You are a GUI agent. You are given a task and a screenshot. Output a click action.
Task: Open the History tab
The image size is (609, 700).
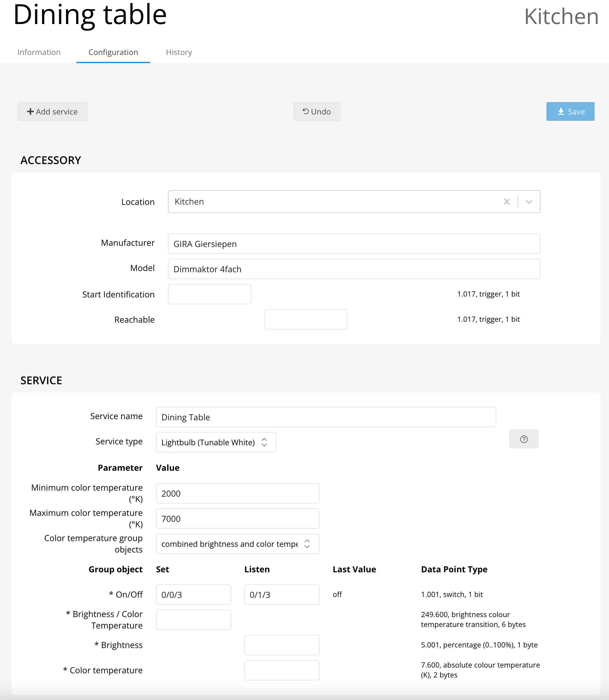[x=179, y=52]
